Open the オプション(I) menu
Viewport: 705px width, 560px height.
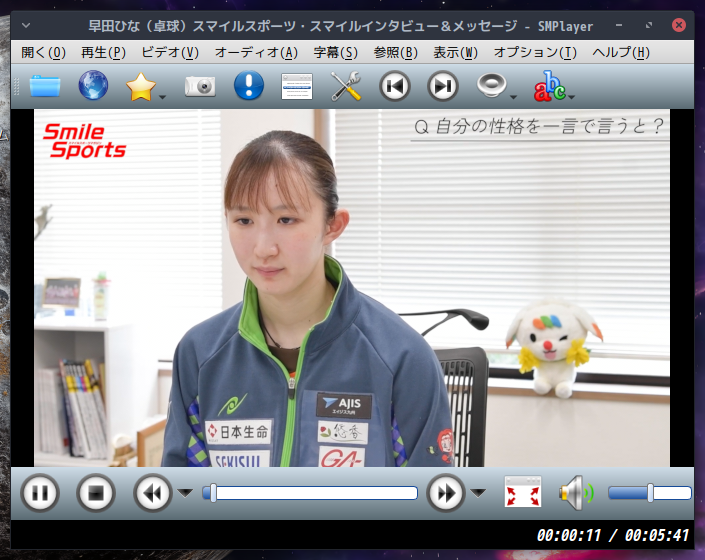coord(535,53)
